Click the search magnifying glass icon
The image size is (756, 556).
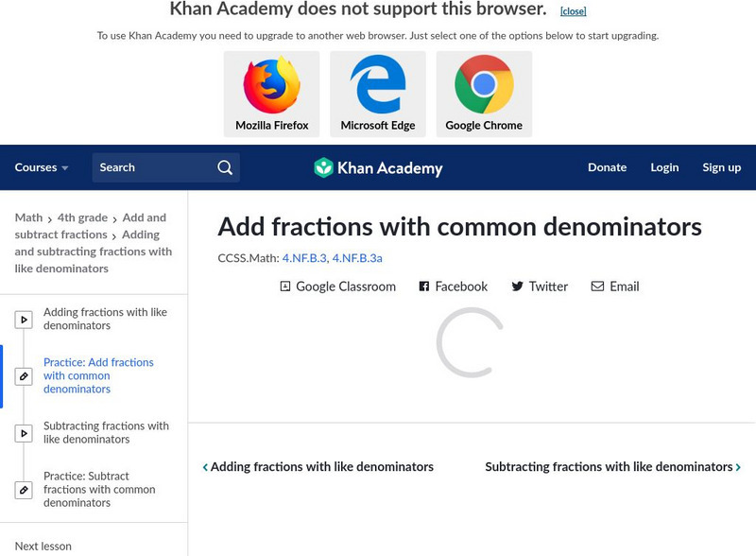(225, 167)
